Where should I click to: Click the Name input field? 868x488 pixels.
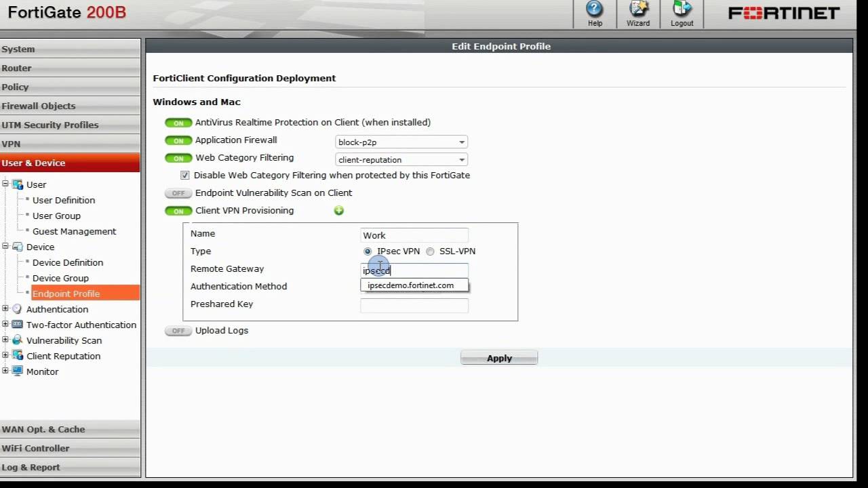(x=414, y=235)
